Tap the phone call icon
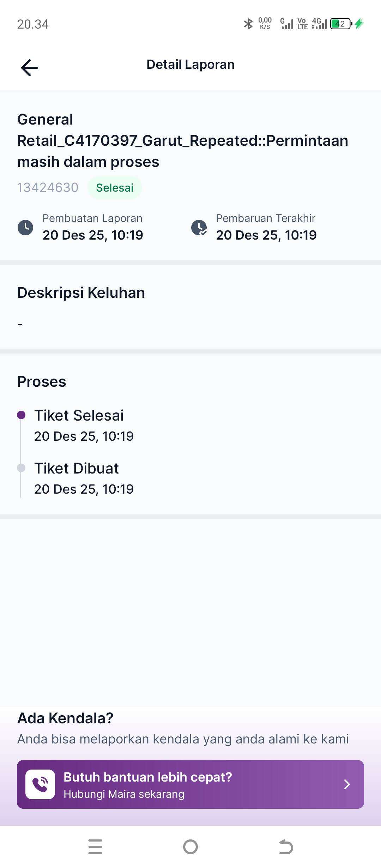The width and height of the screenshot is (381, 868). click(40, 784)
